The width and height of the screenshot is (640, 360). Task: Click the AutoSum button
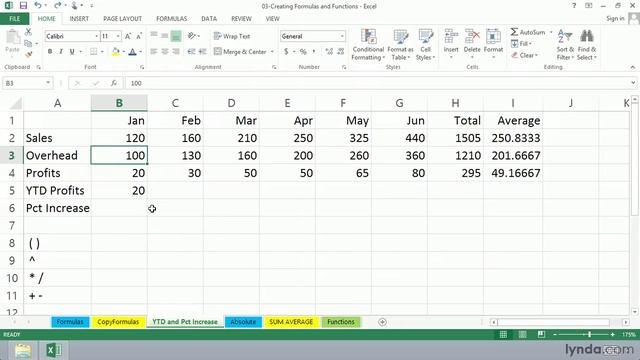[528, 32]
